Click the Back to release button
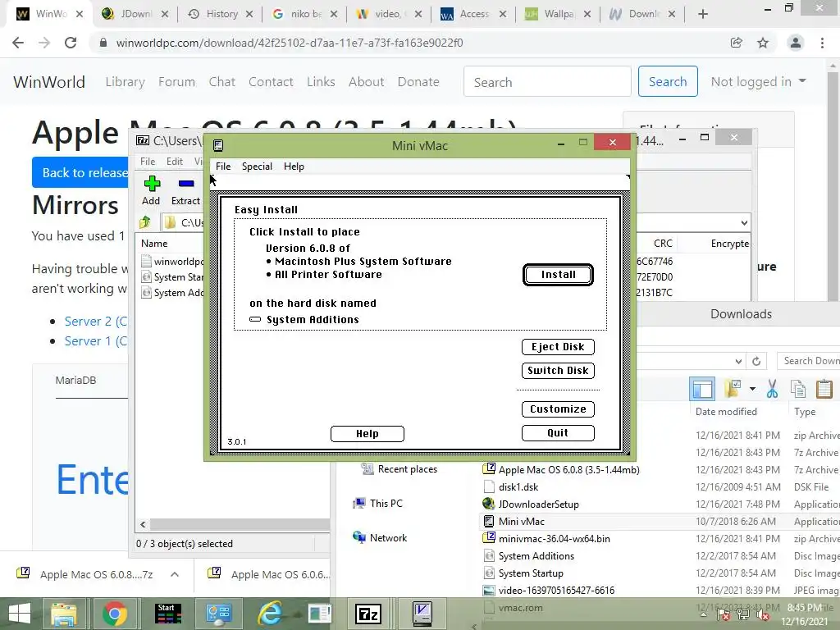 click(80, 172)
